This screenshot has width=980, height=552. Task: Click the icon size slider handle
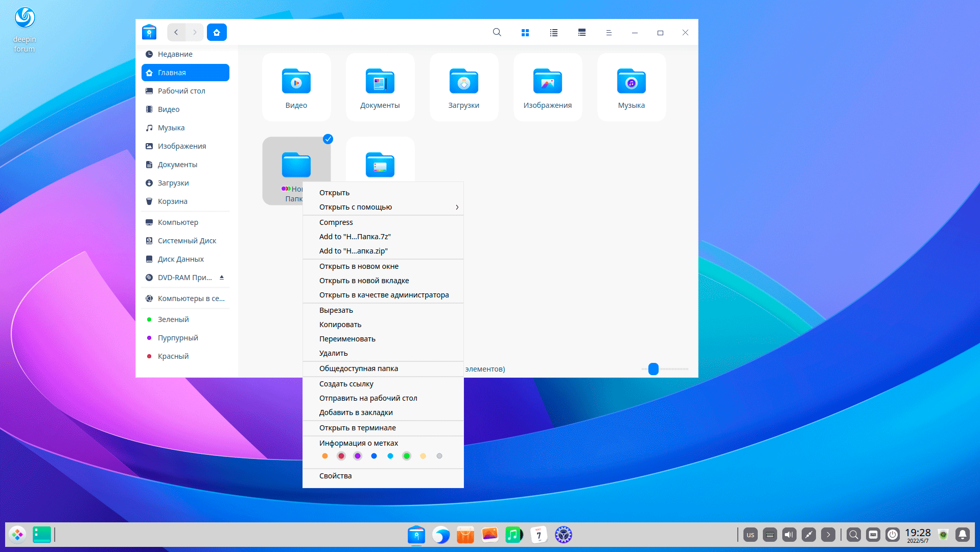[x=653, y=369]
